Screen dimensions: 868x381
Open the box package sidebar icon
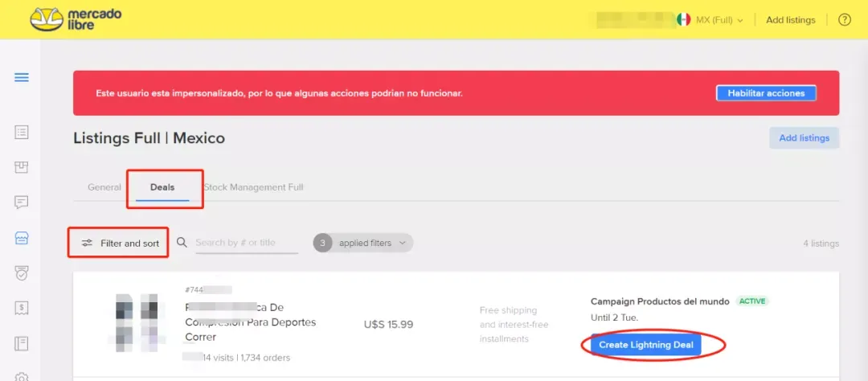click(x=22, y=168)
